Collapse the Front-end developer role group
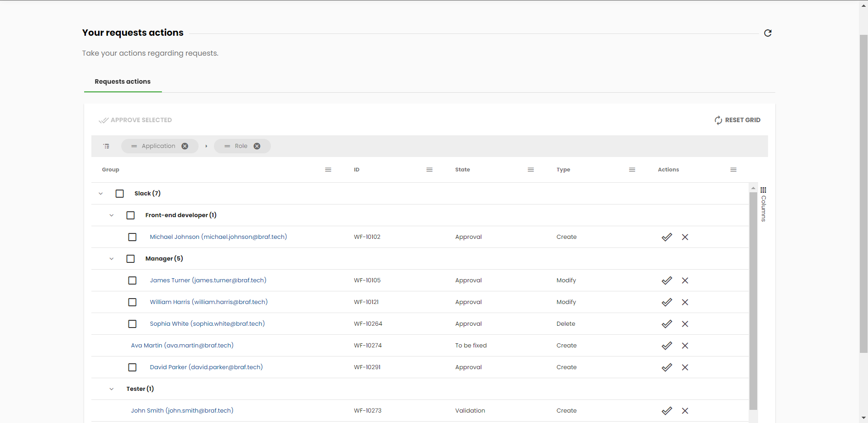The image size is (868, 423). (111, 215)
